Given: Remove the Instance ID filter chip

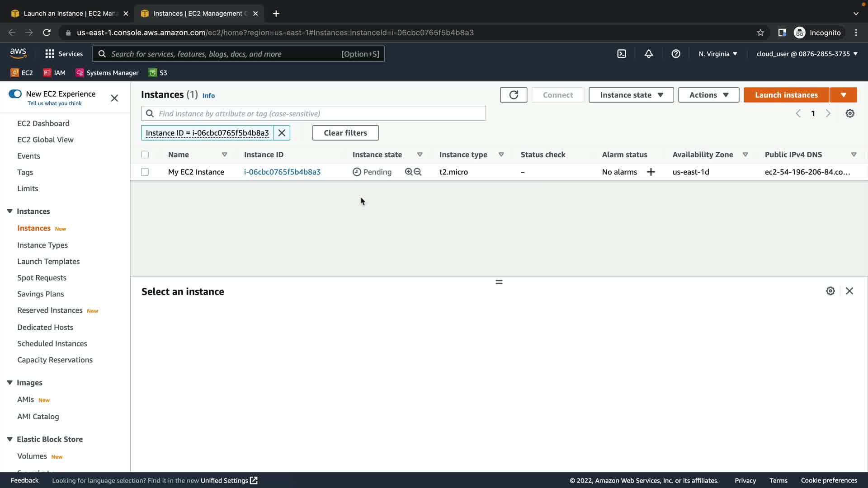Looking at the screenshot, I should (282, 133).
